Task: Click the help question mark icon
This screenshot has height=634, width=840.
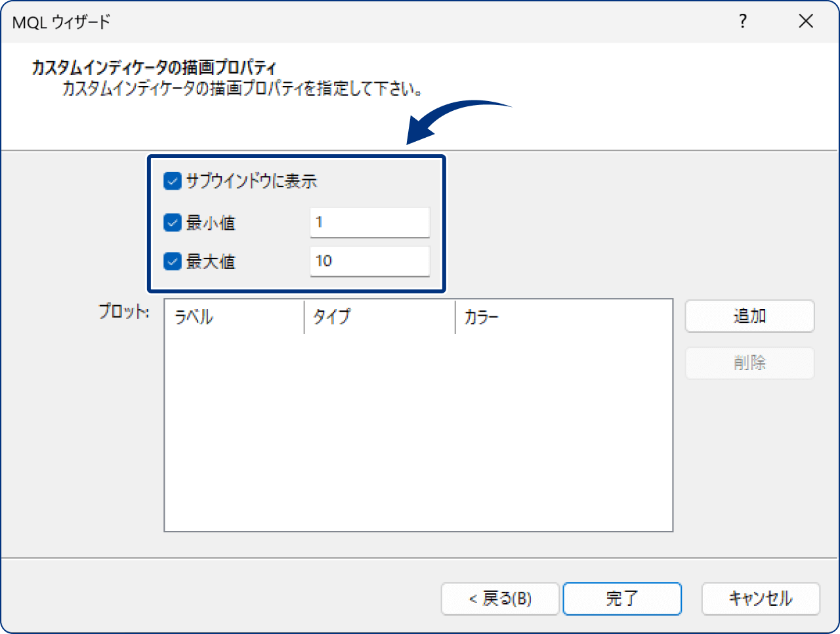Action: pyautogui.click(x=742, y=21)
